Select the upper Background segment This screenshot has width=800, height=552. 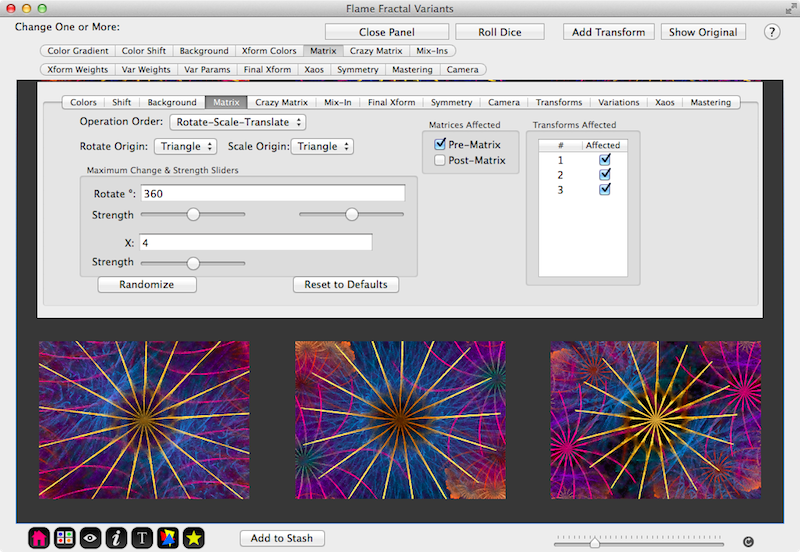point(204,51)
